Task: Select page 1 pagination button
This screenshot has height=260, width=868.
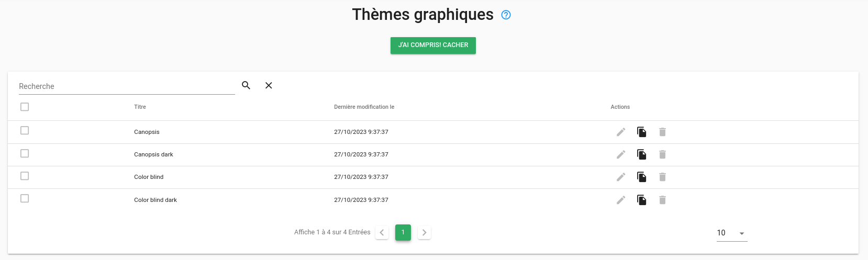Action: [403, 232]
